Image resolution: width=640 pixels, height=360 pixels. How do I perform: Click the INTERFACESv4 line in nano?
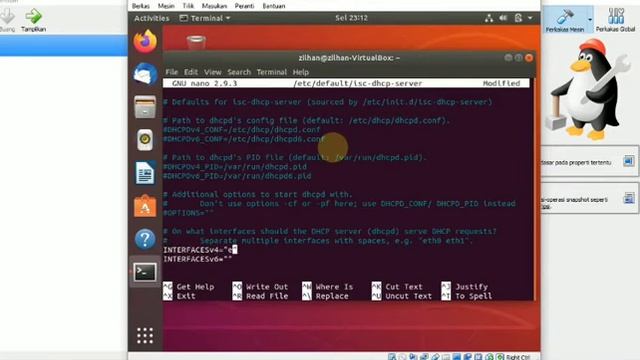[x=200, y=249]
